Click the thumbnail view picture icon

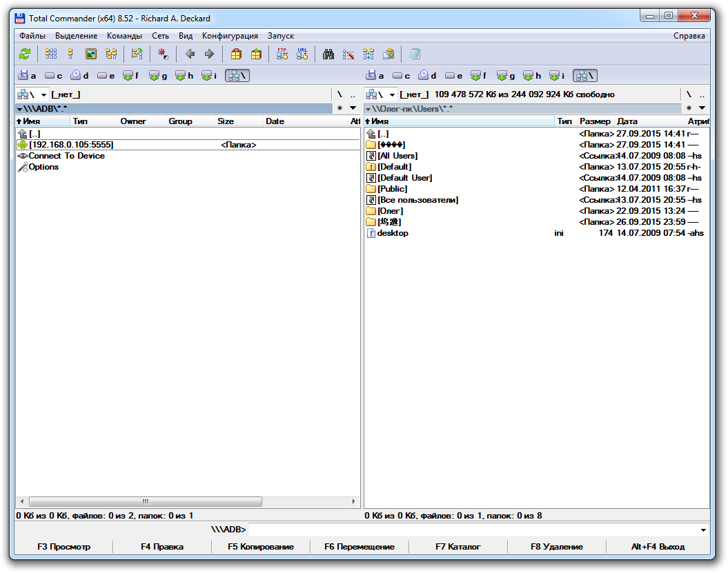(x=91, y=54)
